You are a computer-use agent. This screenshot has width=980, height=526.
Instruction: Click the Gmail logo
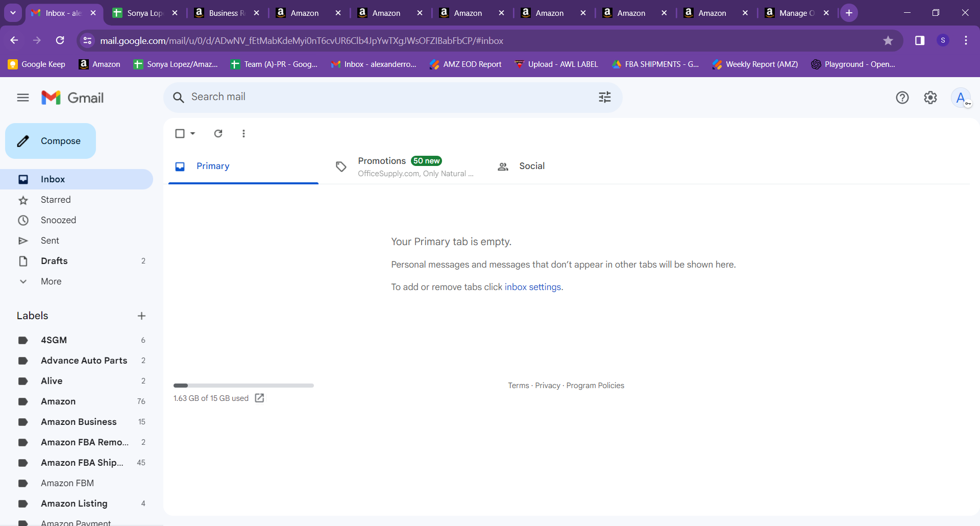[72, 98]
